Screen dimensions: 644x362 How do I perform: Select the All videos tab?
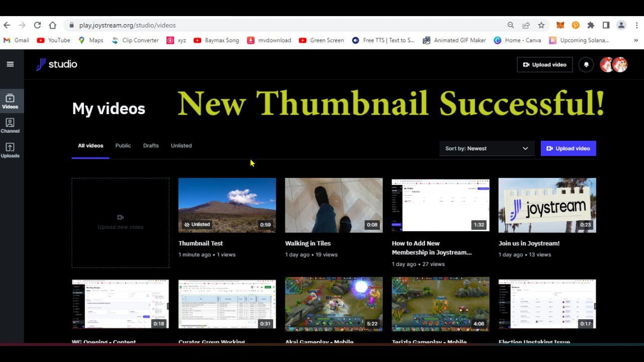[x=91, y=146]
